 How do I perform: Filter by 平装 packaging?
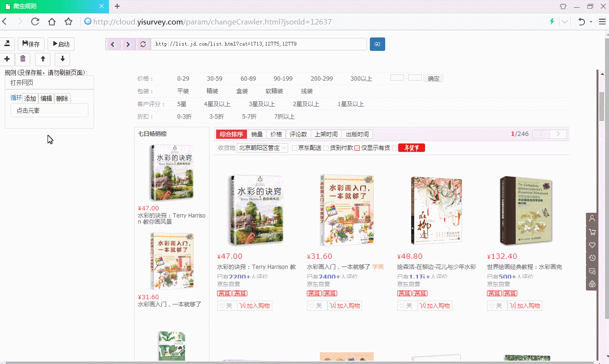183,91
